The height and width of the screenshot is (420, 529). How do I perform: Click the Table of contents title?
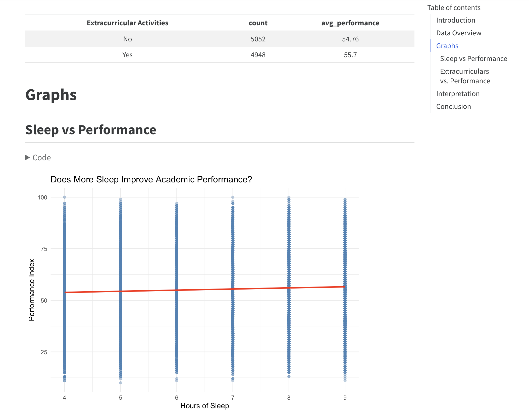454,8
